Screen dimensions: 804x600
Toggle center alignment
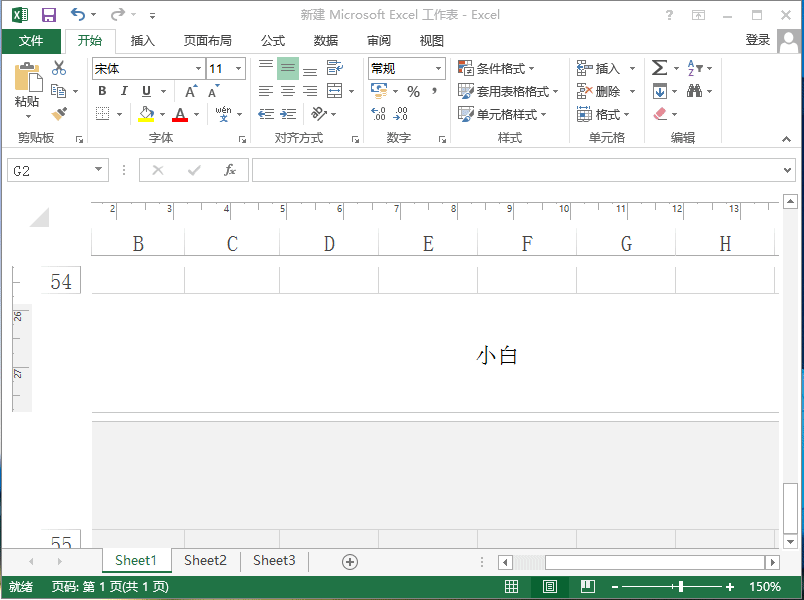(x=287, y=91)
